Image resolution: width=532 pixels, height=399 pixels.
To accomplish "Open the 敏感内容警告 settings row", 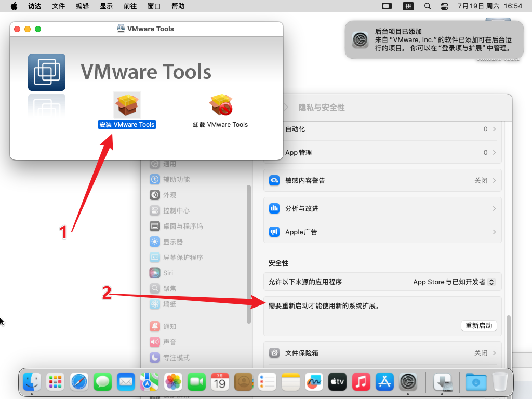I will pyautogui.click(x=382, y=180).
